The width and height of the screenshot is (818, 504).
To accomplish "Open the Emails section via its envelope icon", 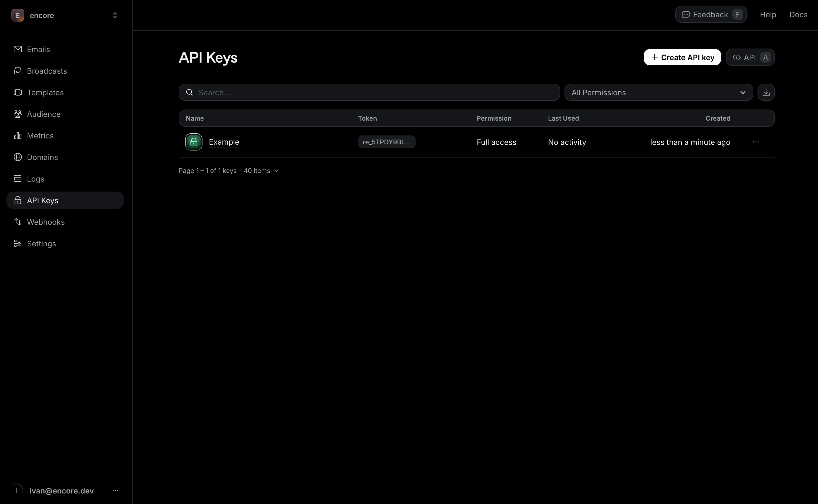I will coord(18,49).
